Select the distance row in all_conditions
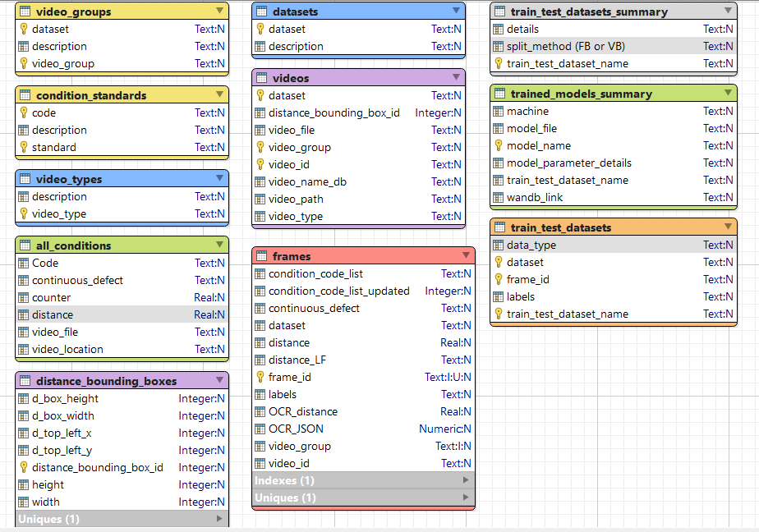The width and height of the screenshot is (759, 532). point(122,314)
